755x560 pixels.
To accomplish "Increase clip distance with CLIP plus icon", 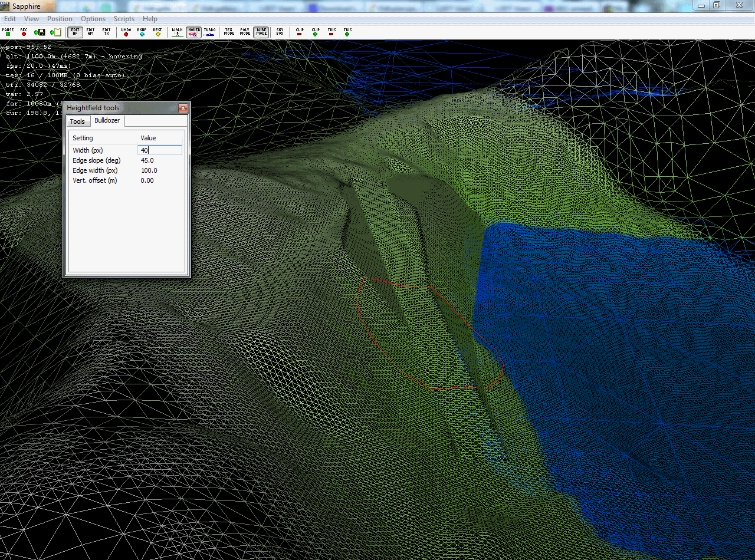I will pyautogui.click(x=315, y=32).
